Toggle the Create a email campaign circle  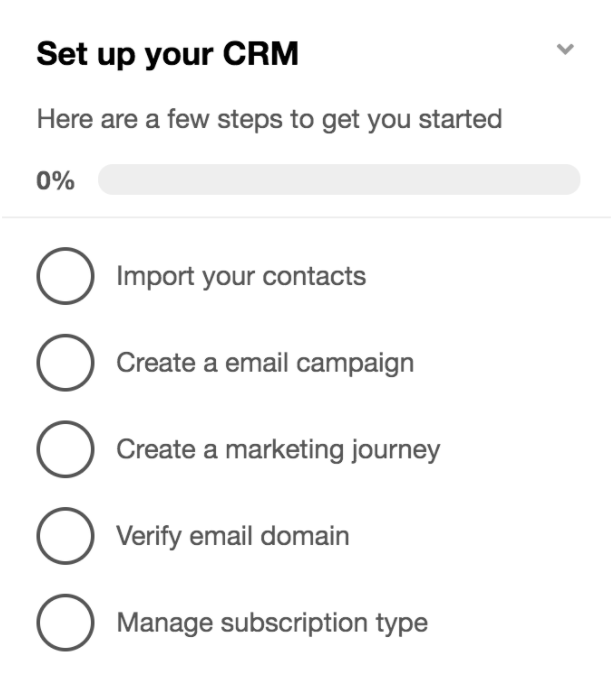[x=65, y=363]
